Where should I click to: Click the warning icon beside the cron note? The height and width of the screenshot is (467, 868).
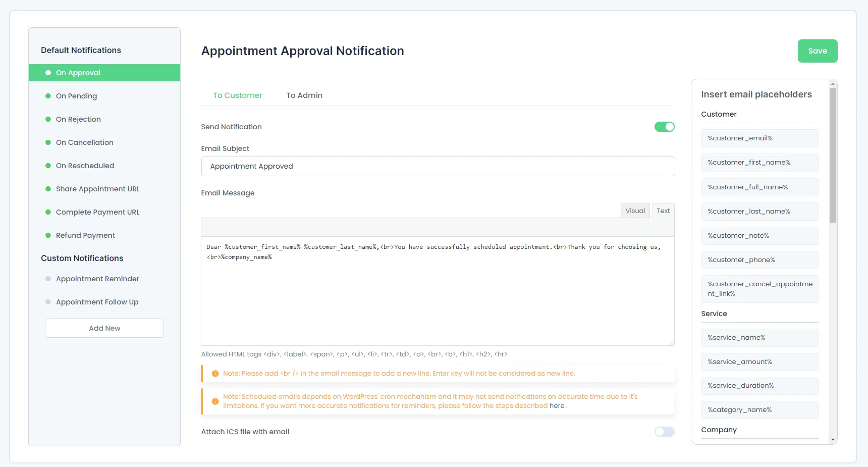[215, 401]
